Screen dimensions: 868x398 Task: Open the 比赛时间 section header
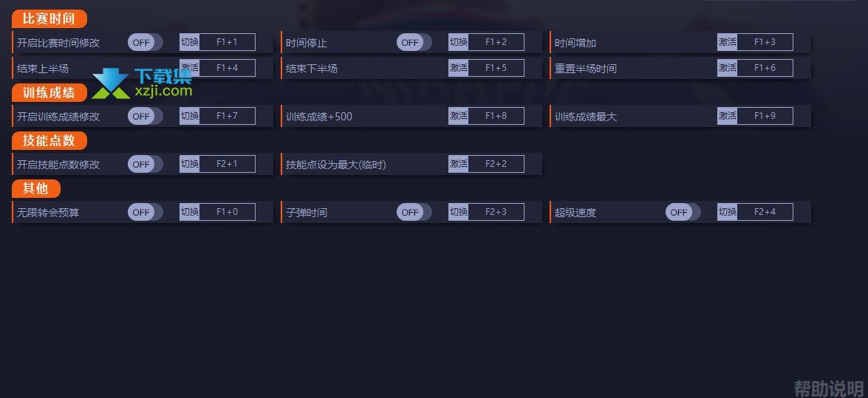(49, 18)
